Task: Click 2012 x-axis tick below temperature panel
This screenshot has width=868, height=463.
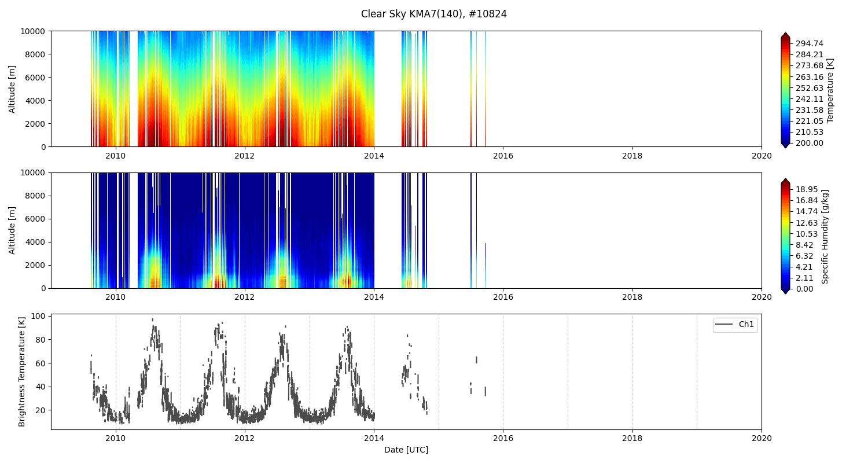Action: coord(245,156)
